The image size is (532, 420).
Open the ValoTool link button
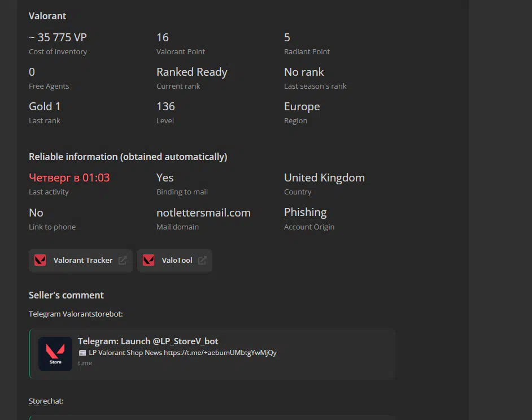(175, 261)
